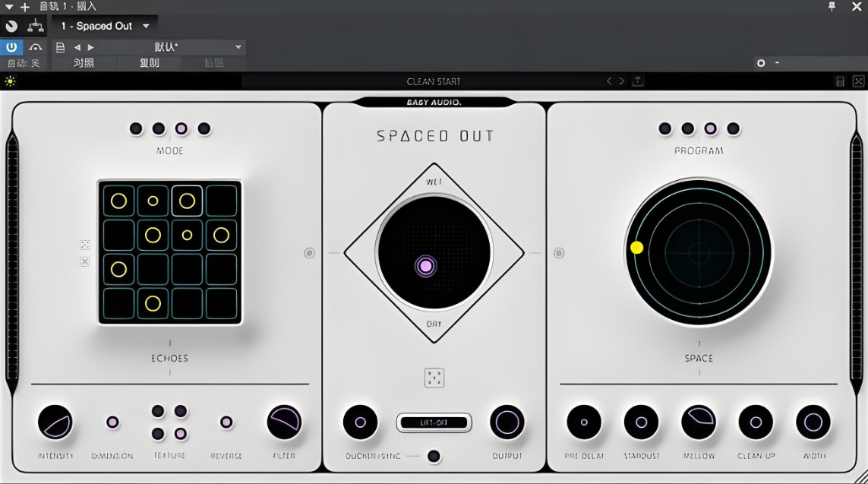Click the automation mode label under the power button
This screenshot has width=868, height=484.
coord(24,63)
